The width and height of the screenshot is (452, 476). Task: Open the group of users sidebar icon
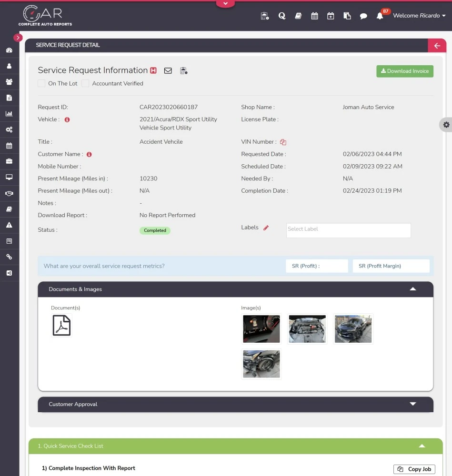(x=9, y=82)
